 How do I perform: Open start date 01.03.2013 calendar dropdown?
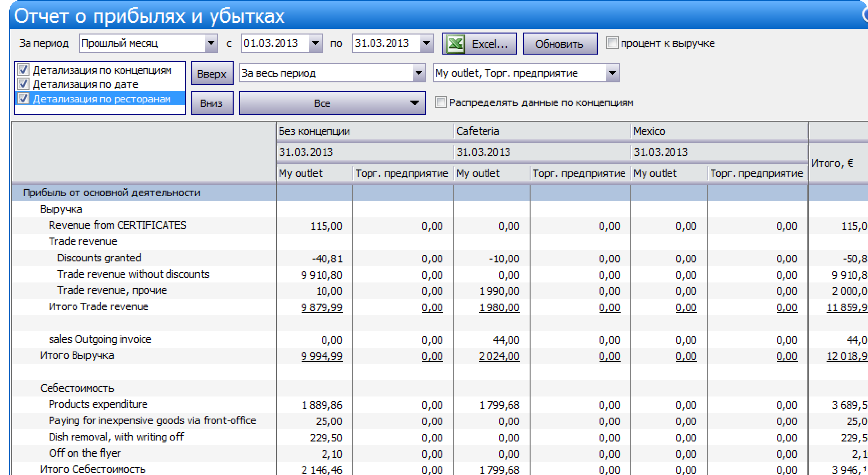coord(315,43)
